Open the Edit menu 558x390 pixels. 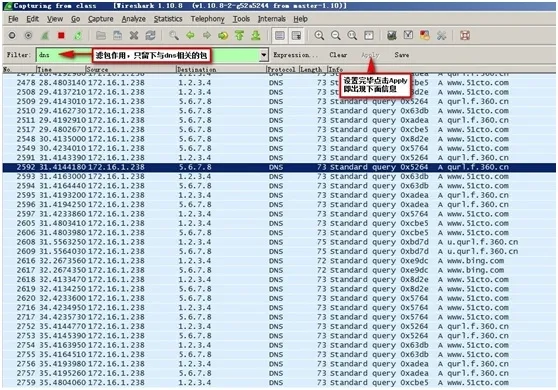(x=32, y=19)
